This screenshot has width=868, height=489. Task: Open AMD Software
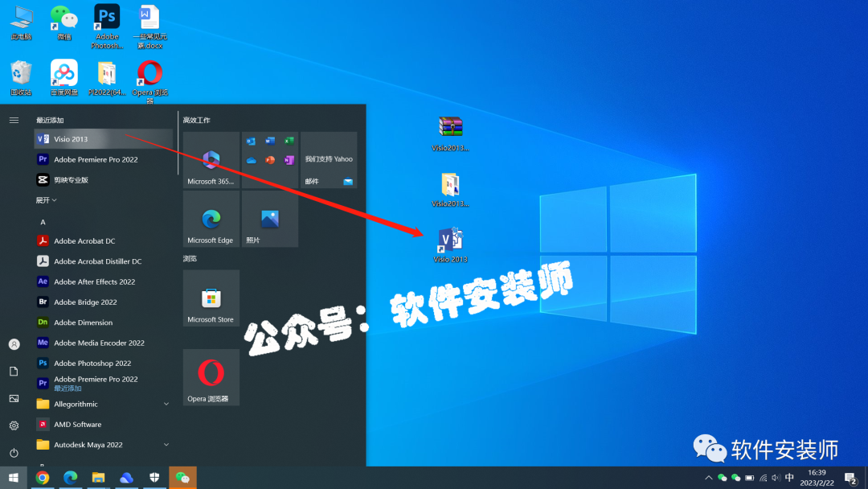[104, 425]
